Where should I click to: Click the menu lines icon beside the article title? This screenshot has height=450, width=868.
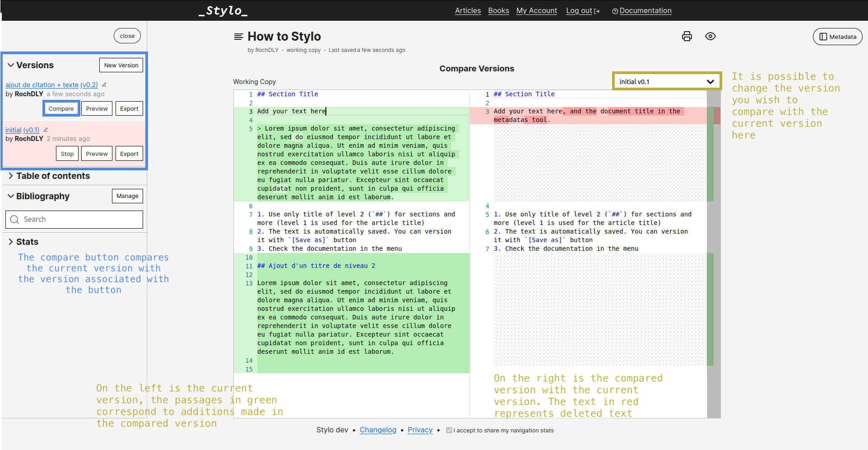pos(239,37)
